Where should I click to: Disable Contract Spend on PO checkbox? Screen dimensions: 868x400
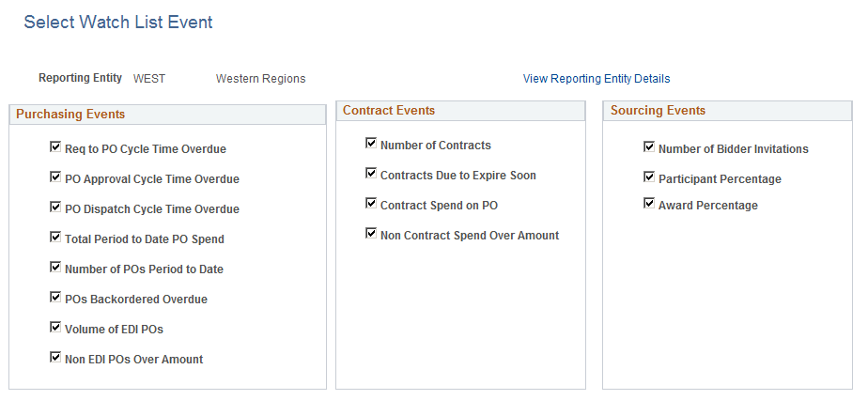[371, 204]
